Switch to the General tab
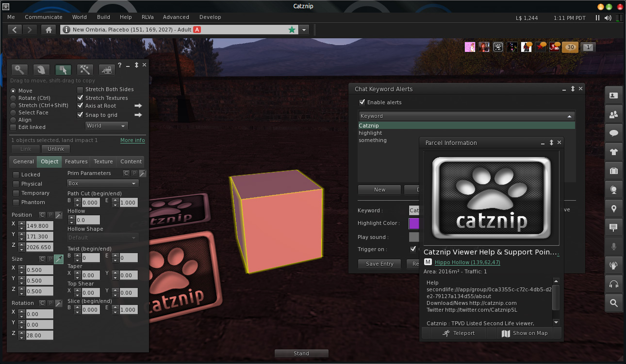Image resolution: width=626 pixels, height=364 pixels. (23, 161)
